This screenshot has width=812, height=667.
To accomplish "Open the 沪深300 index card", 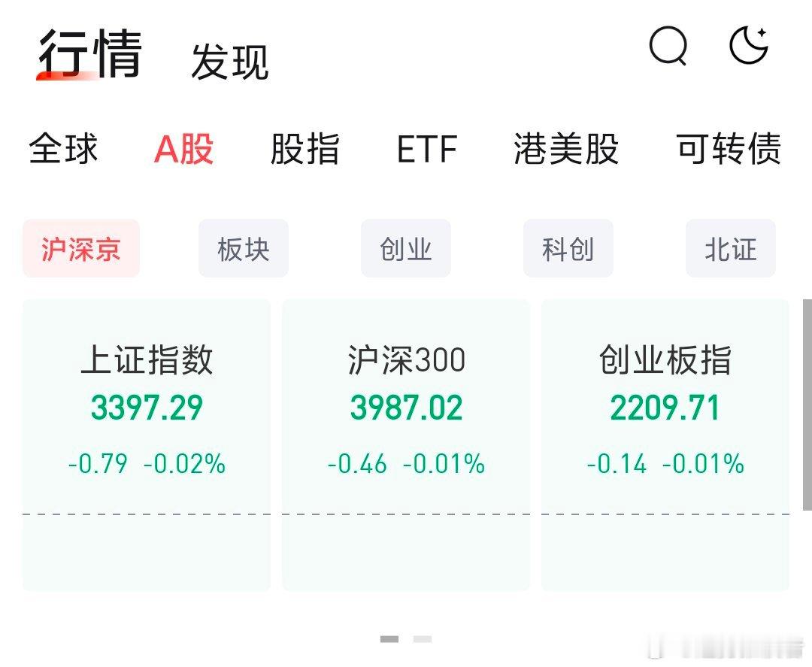I will pyautogui.click(x=406, y=445).
